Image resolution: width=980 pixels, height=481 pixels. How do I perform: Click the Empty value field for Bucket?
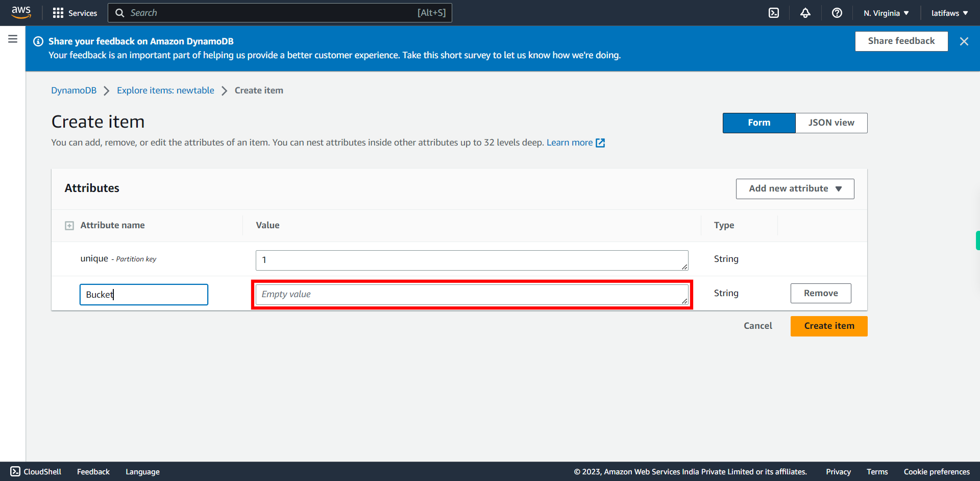(x=472, y=295)
